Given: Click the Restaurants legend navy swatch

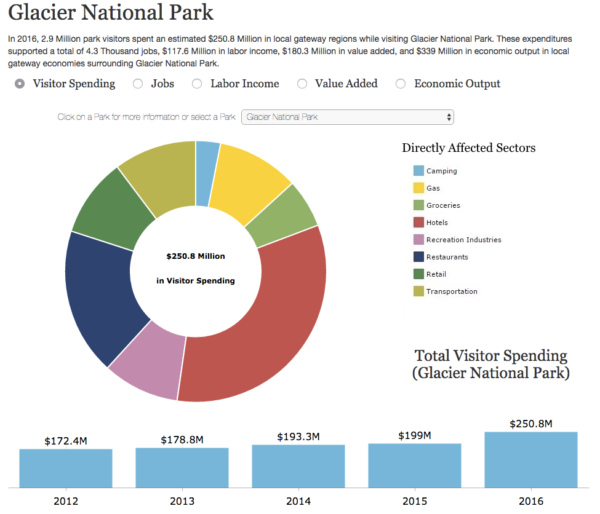Looking at the screenshot, I should tap(418, 257).
